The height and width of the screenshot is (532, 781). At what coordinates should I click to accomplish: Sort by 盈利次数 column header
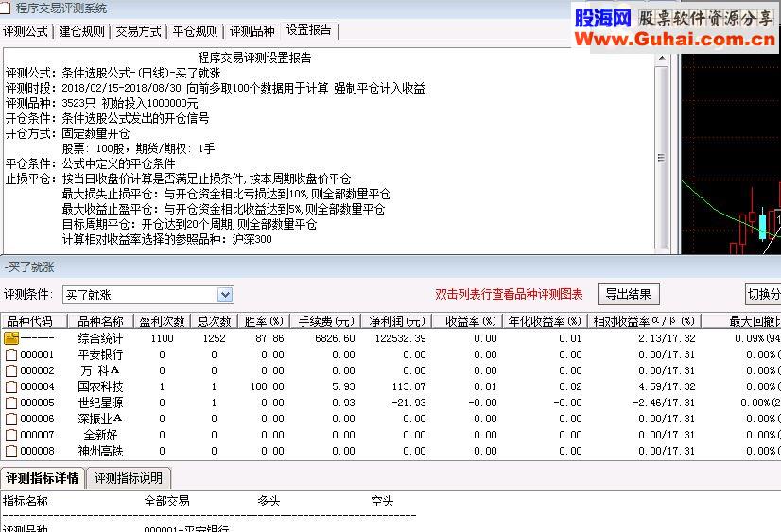coord(163,321)
